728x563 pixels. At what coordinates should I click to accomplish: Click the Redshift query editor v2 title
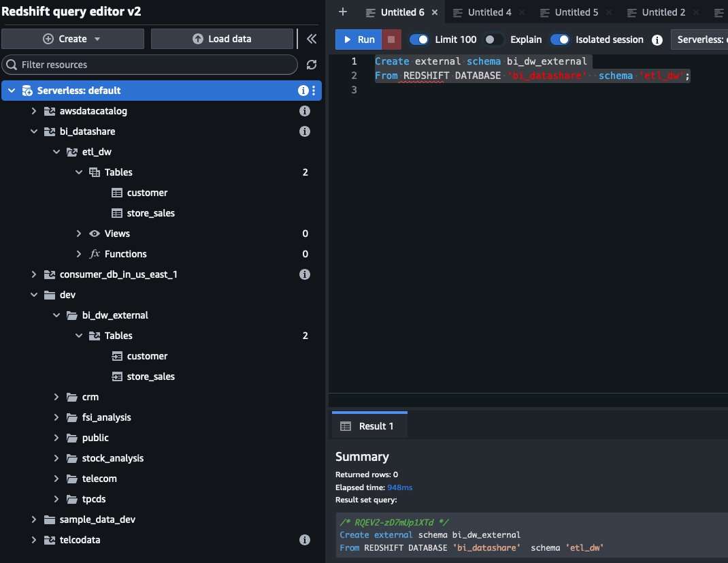pos(71,11)
